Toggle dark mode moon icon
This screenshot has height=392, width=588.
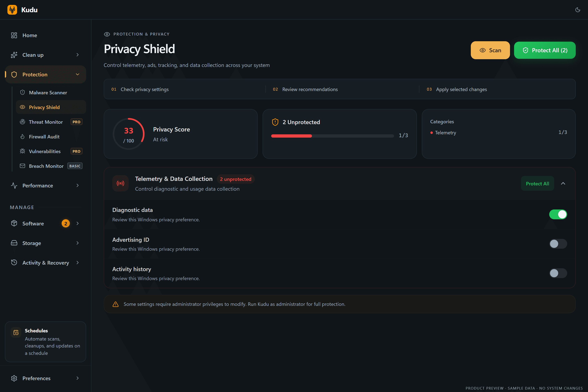(578, 10)
